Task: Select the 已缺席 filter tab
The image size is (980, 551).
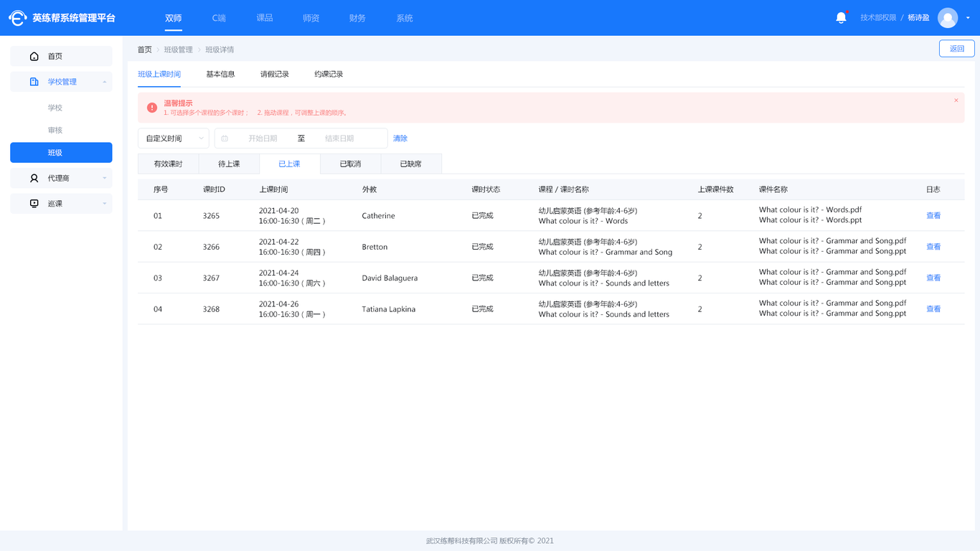Action: (411, 164)
